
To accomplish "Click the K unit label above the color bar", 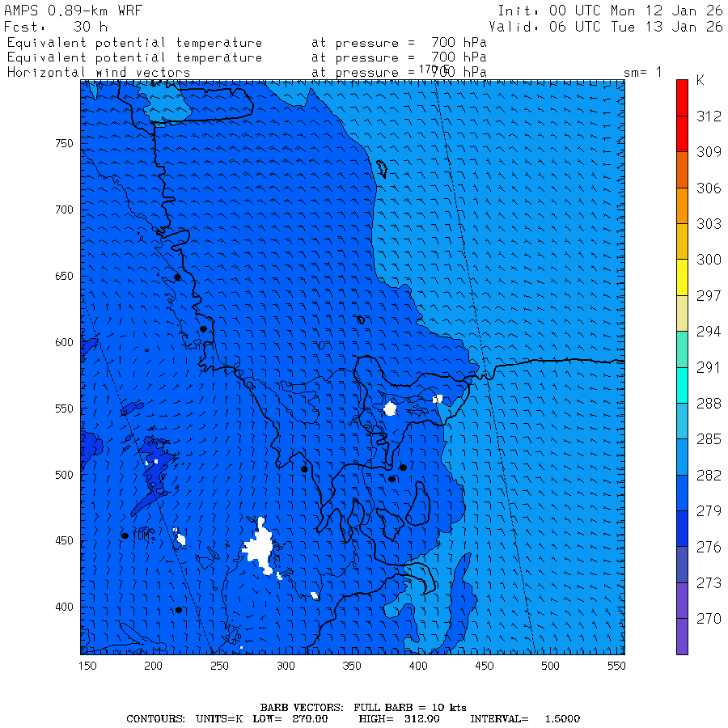I will (700, 81).
